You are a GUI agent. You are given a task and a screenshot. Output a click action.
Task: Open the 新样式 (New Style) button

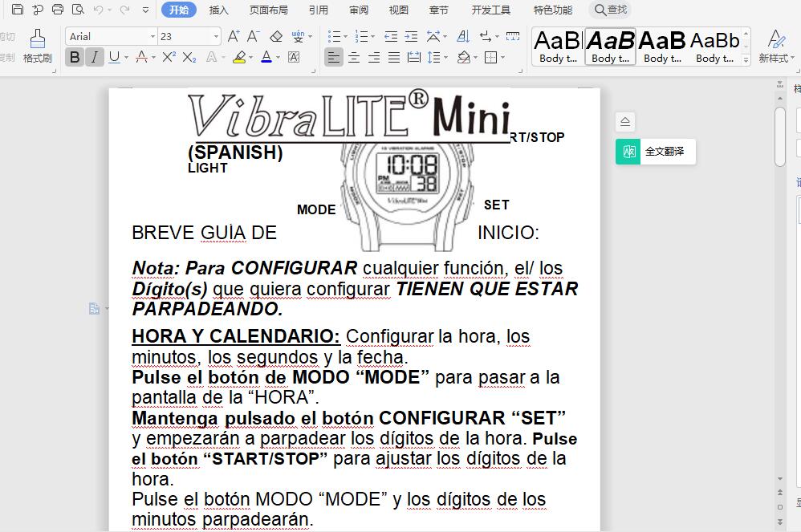pyautogui.click(x=776, y=47)
